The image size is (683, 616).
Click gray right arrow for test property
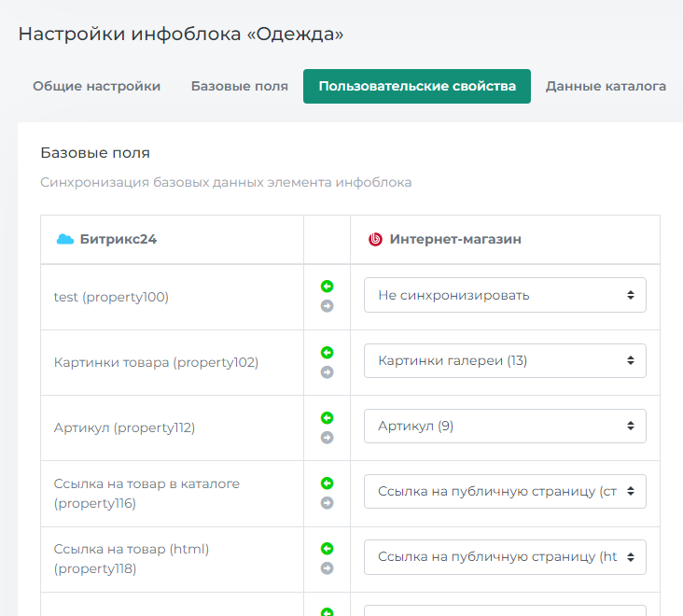pos(327,306)
